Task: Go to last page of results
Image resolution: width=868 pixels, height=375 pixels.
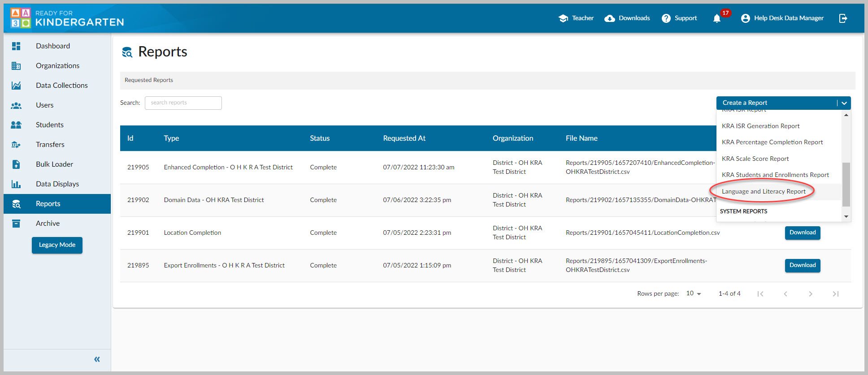Action: [836, 294]
